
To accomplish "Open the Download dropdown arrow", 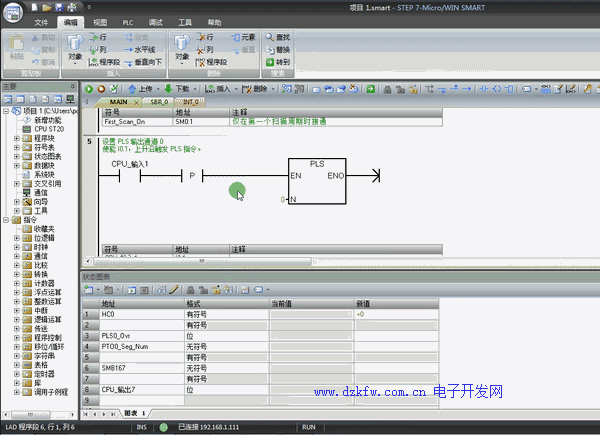I will coord(195,89).
